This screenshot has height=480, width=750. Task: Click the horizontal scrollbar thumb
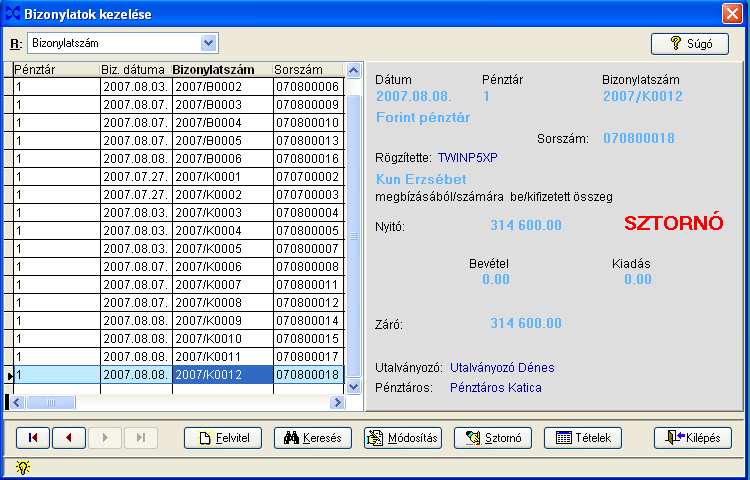pyautogui.click(x=50, y=403)
